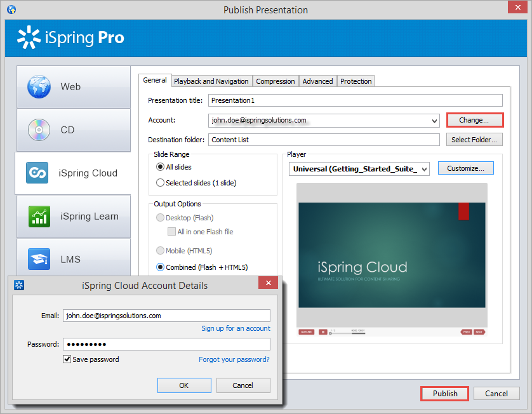Click the CD disc icon

[x=39, y=130]
